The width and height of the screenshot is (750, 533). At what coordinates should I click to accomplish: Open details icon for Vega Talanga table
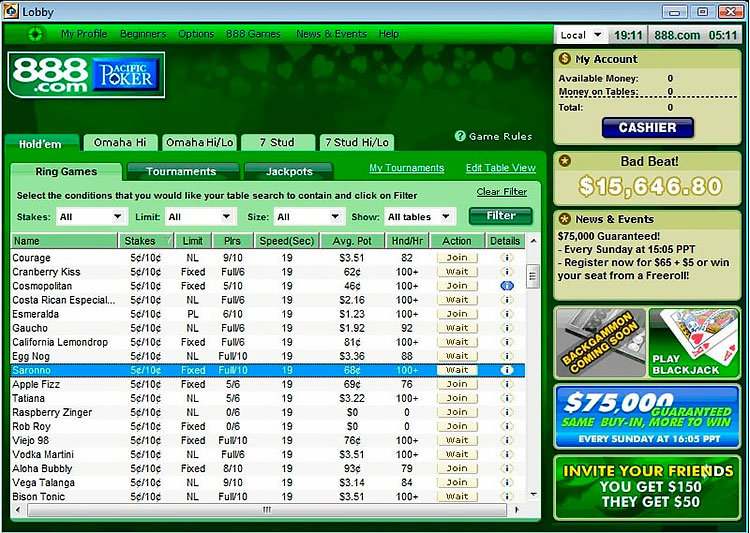(507, 482)
